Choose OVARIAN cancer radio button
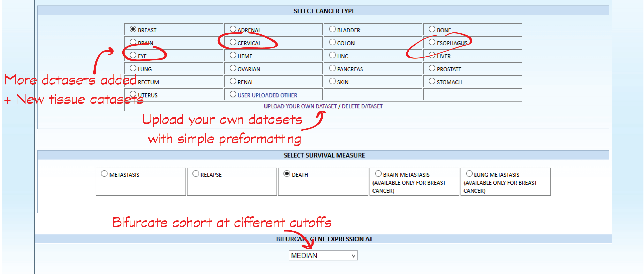The image size is (644, 274). pos(233,68)
